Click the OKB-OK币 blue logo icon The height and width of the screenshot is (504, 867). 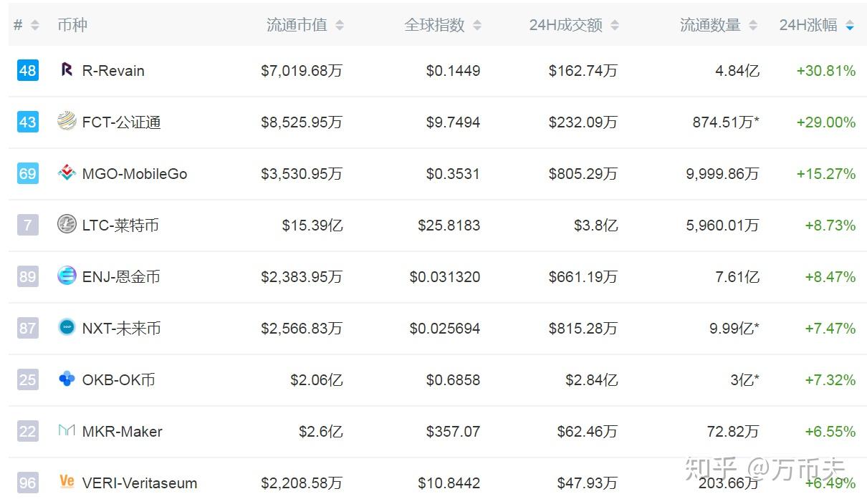[67, 379]
